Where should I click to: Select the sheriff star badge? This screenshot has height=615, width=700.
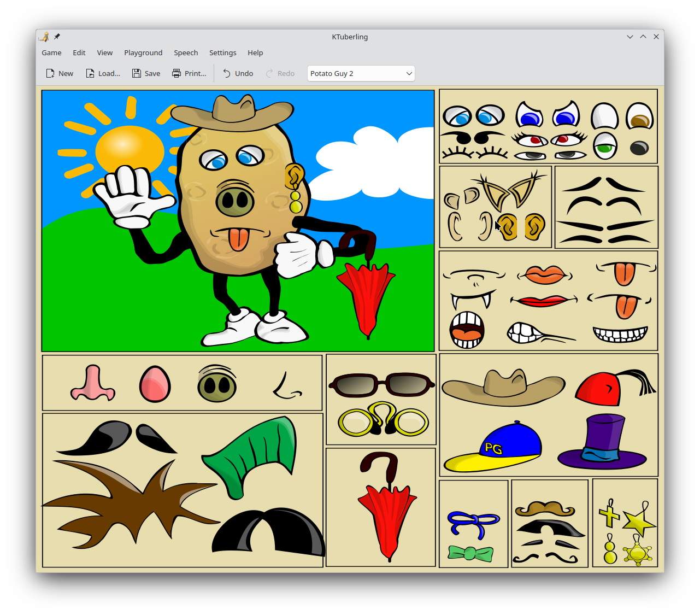point(638,553)
